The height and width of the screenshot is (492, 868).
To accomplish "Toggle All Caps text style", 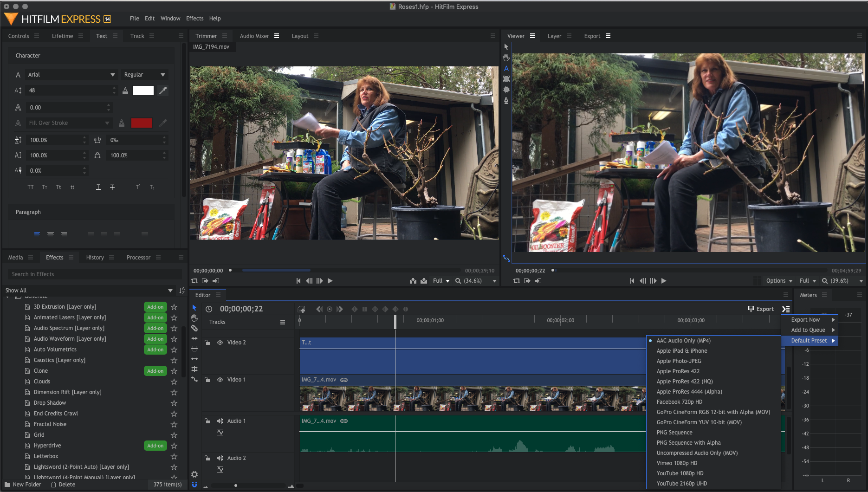I will pos(31,187).
